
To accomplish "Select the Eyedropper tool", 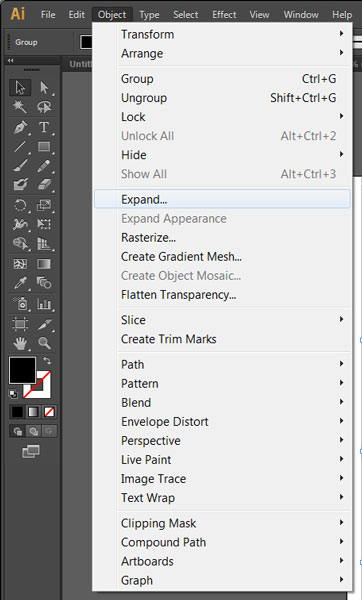I will [20, 284].
